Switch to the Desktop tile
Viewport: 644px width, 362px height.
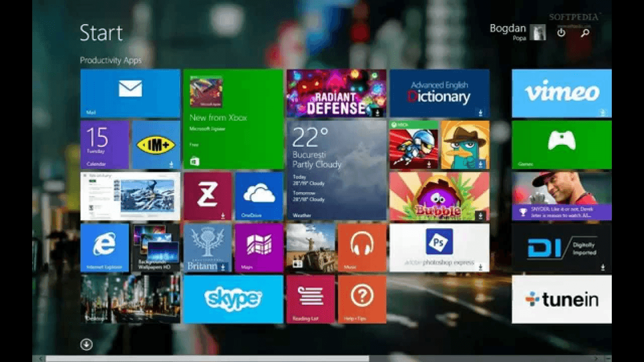[104, 299]
